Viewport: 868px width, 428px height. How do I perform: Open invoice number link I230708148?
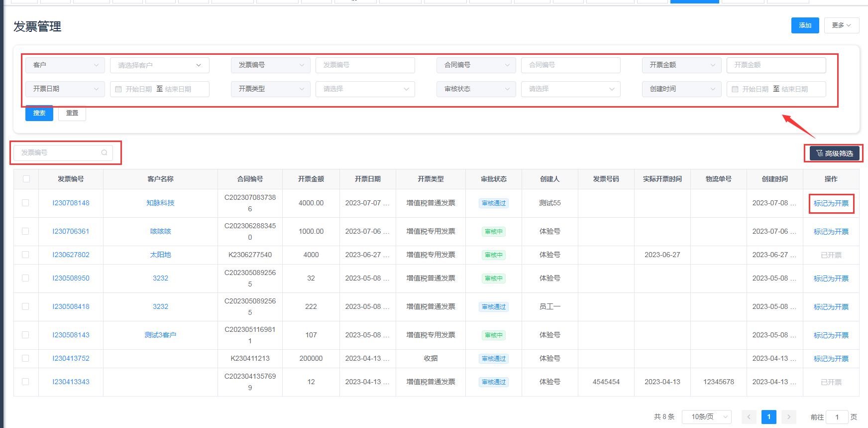71,203
